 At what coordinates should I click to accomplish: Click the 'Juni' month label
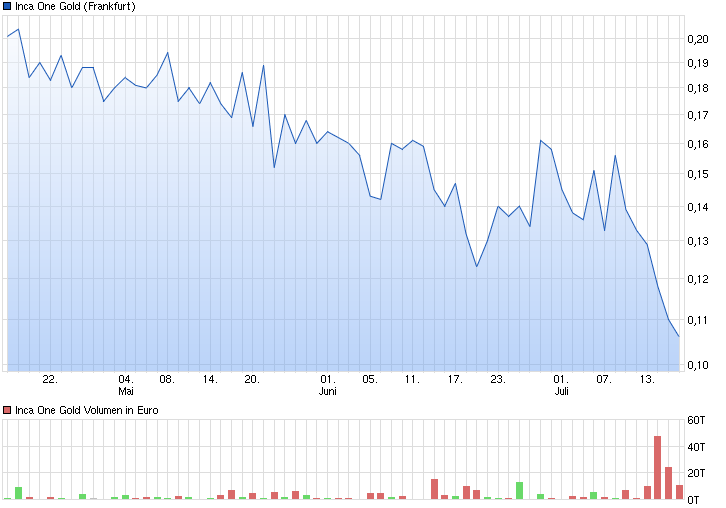coord(328,391)
